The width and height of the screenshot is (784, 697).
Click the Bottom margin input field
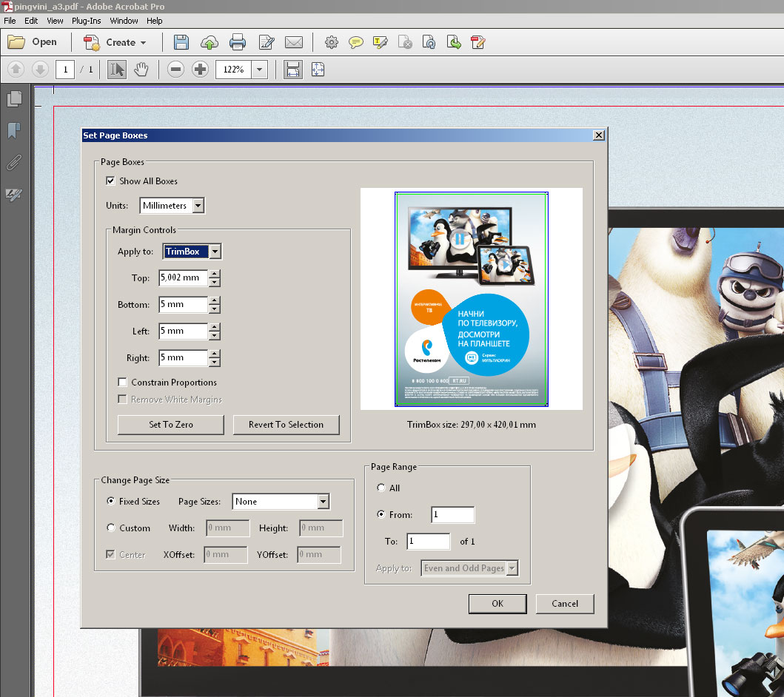pos(183,304)
